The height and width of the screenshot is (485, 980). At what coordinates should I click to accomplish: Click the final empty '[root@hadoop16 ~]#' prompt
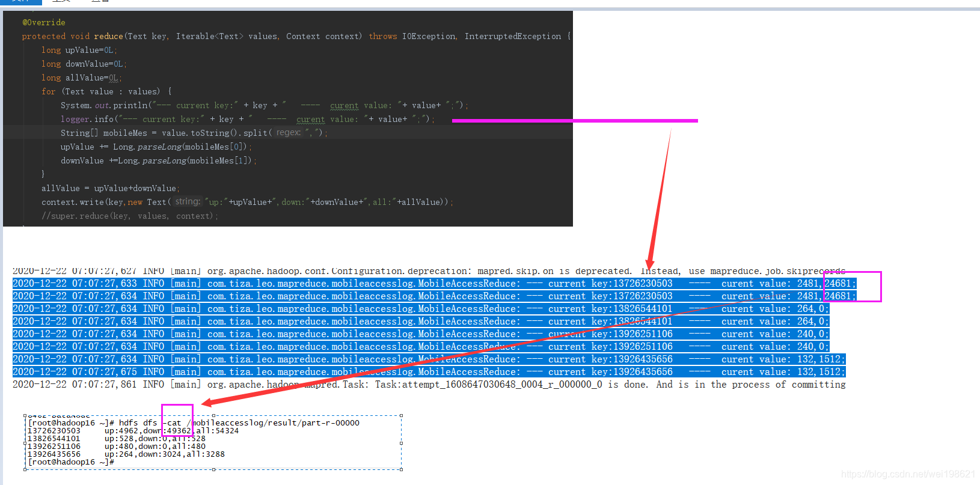71,462
